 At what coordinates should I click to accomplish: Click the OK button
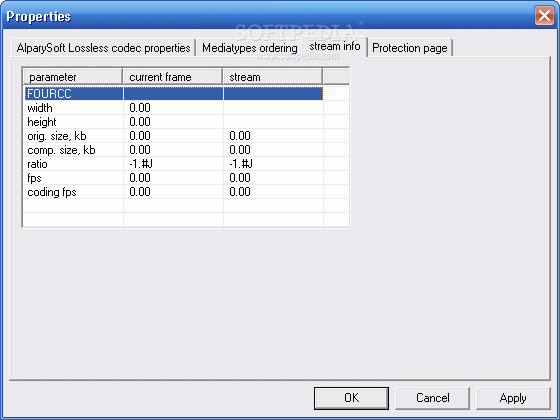coord(351,398)
